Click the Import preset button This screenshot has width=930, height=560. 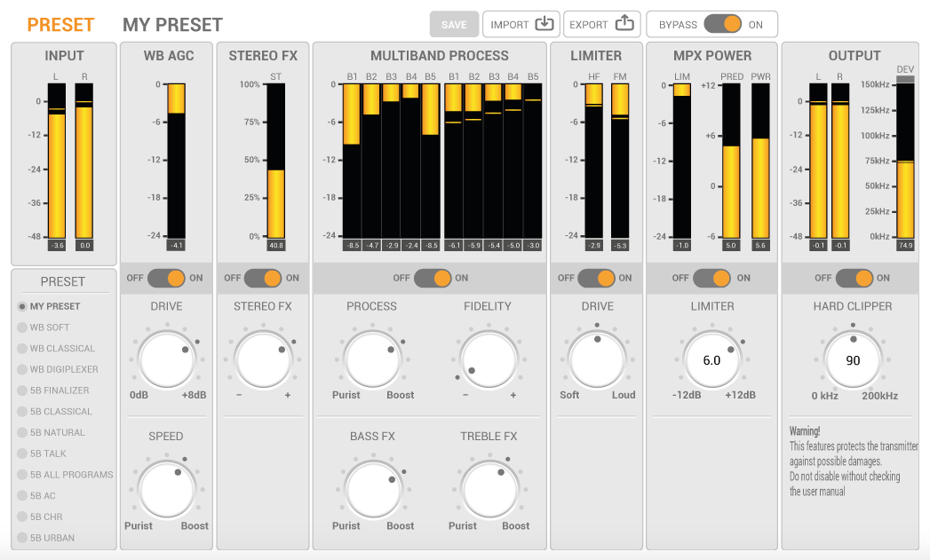[521, 25]
